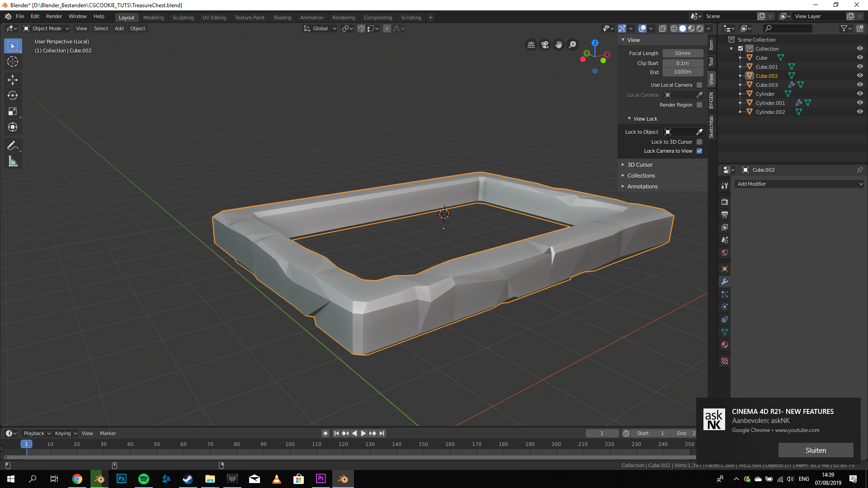
Task: Open the Add Modifier dropdown
Action: [x=799, y=184]
